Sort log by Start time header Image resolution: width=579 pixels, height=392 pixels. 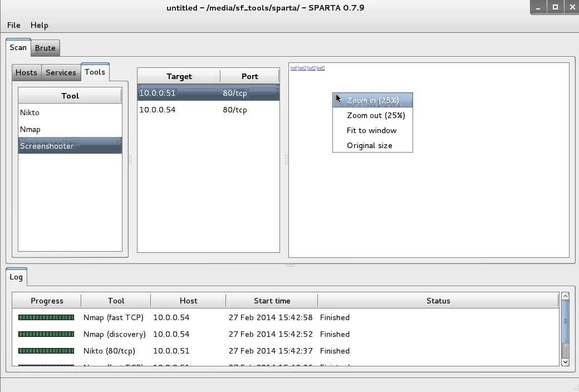(x=272, y=301)
